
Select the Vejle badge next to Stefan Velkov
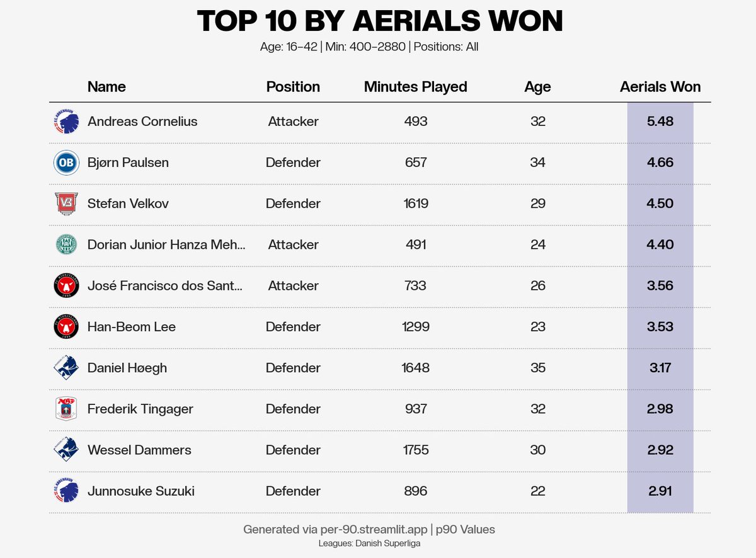(x=66, y=203)
